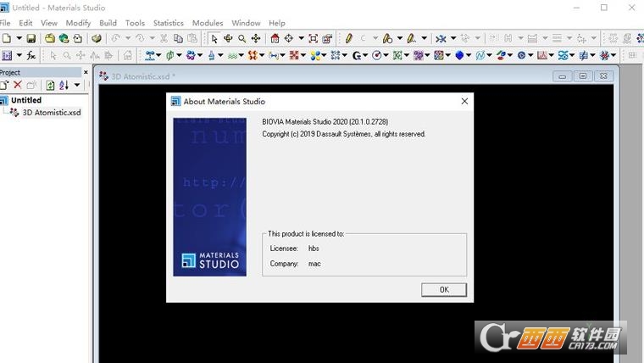Open the New document dropdown arrow
Image resolution: width=644 pixels, height=363 pixels.
tap(19, 38)
